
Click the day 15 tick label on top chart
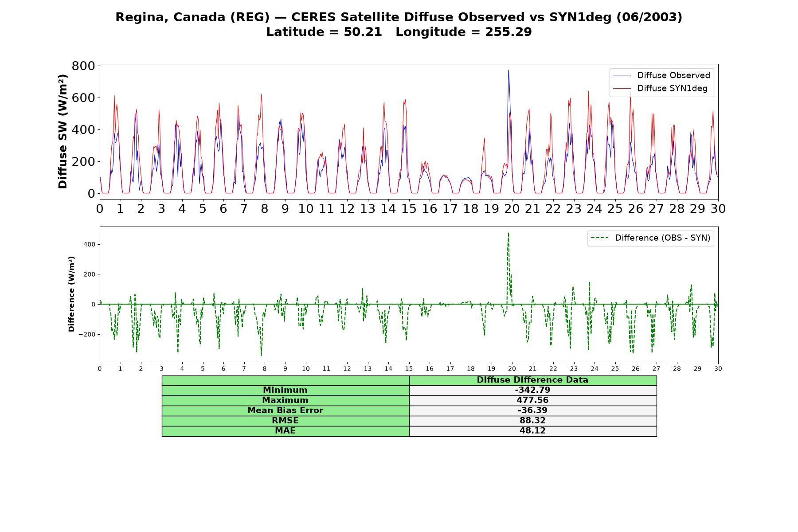point(409,209)
